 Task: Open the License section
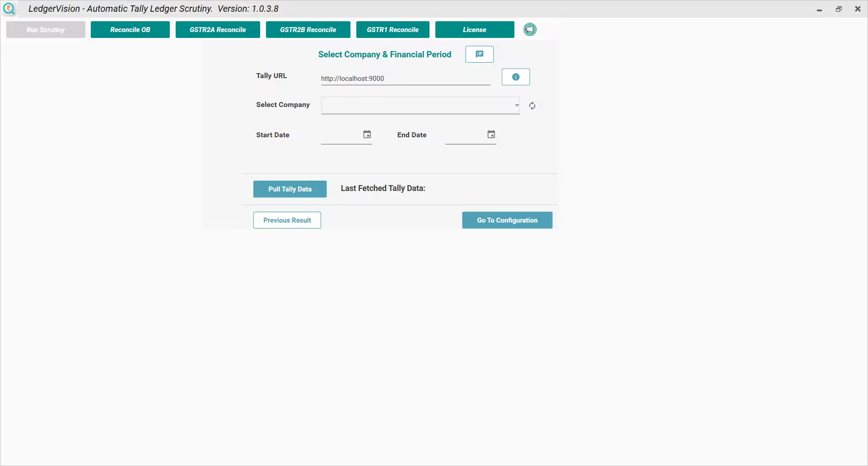click(475, 30)
